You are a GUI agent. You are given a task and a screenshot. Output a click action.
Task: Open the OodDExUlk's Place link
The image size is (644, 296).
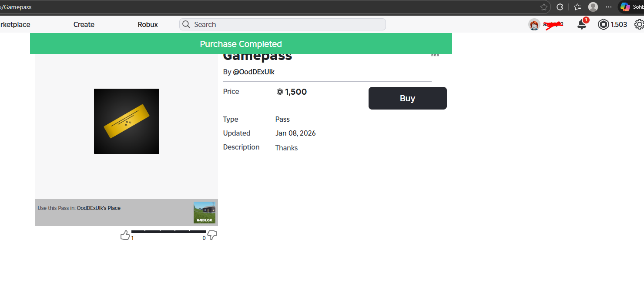99,208
